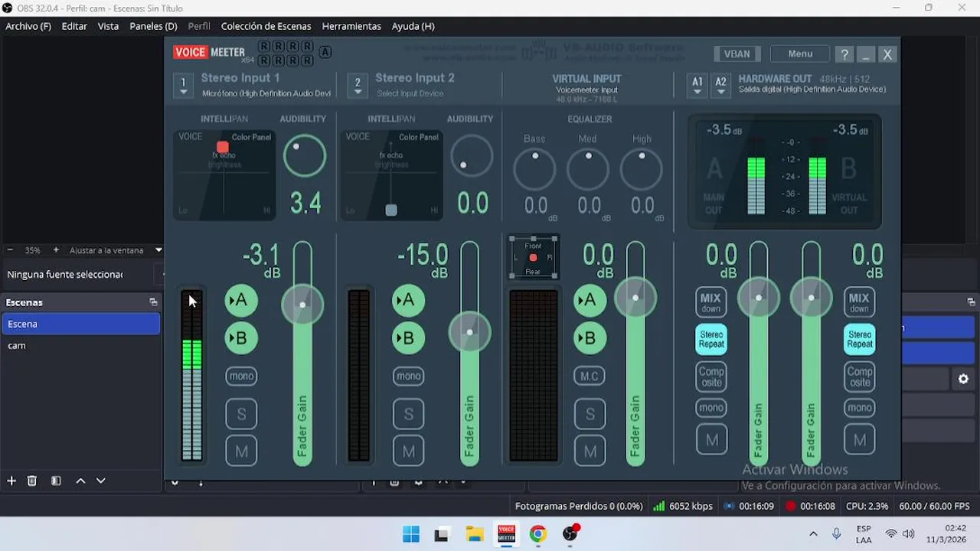Open Voicemeeter from Windows taskbar
The height and width of the screenshot is (551, 980).
(x=506, y=533)
